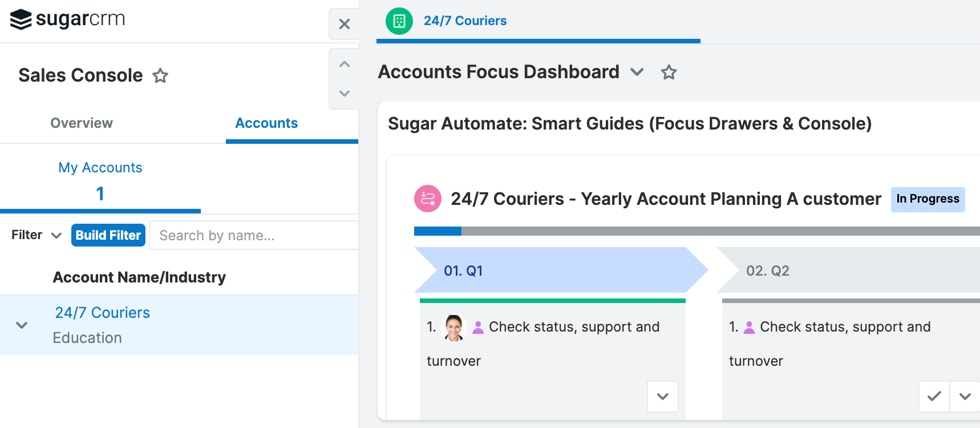Switch to the Overview tab

82,123
